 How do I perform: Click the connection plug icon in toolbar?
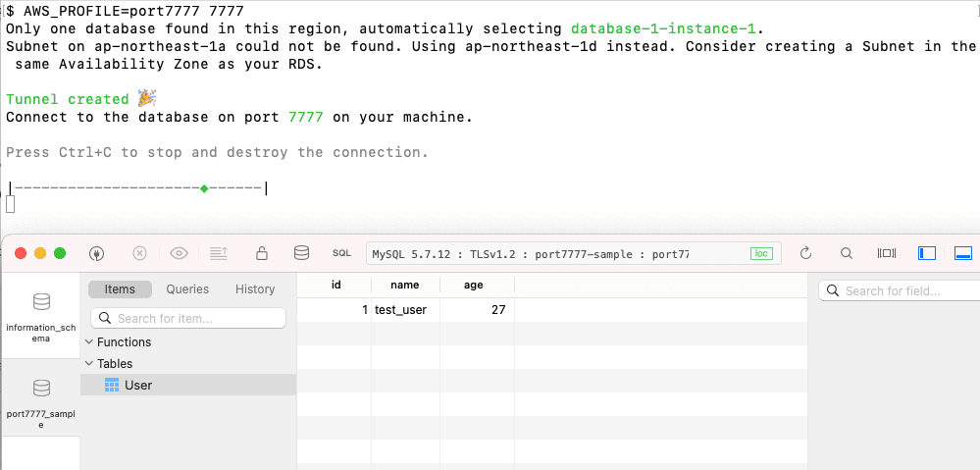coord(96,253)
